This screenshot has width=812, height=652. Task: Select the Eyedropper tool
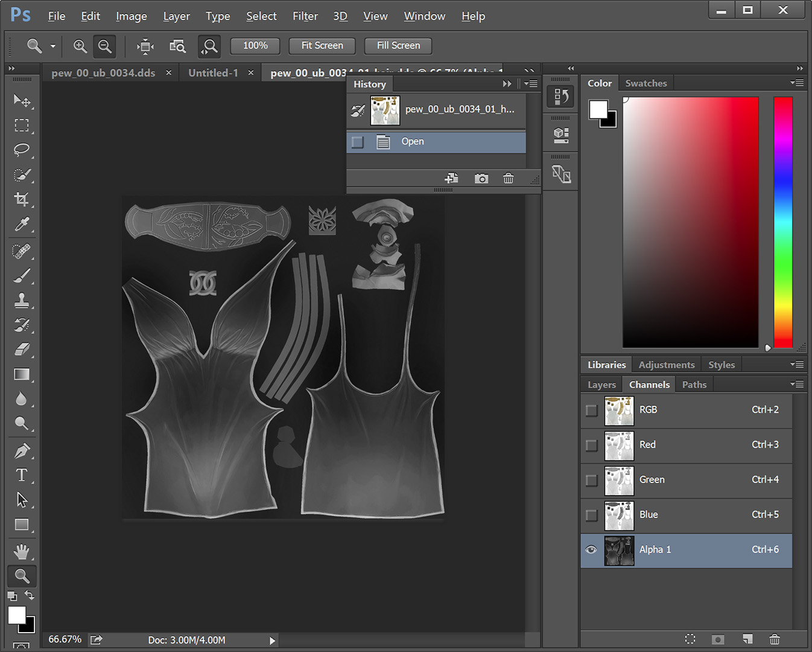[x=22, y=225]
